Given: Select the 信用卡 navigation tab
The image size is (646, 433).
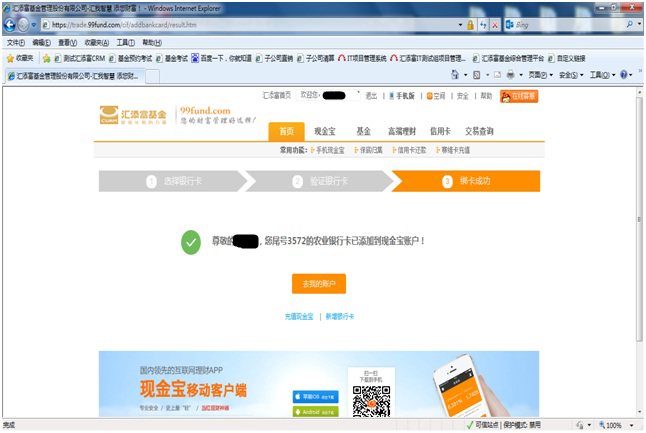Looking at the screenshot, I should (x=441, y=131).
